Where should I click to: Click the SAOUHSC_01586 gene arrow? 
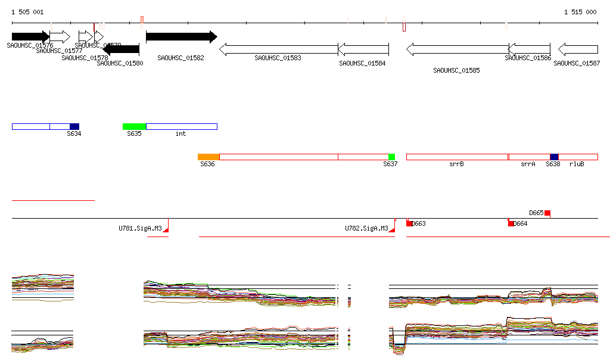[530, 49]
